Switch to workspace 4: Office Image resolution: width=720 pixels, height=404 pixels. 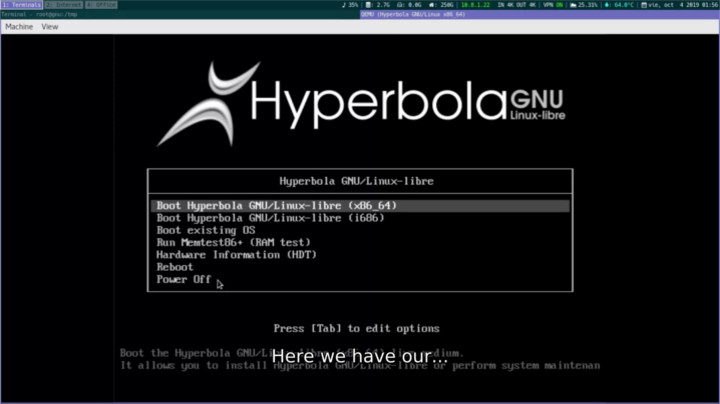101,5
